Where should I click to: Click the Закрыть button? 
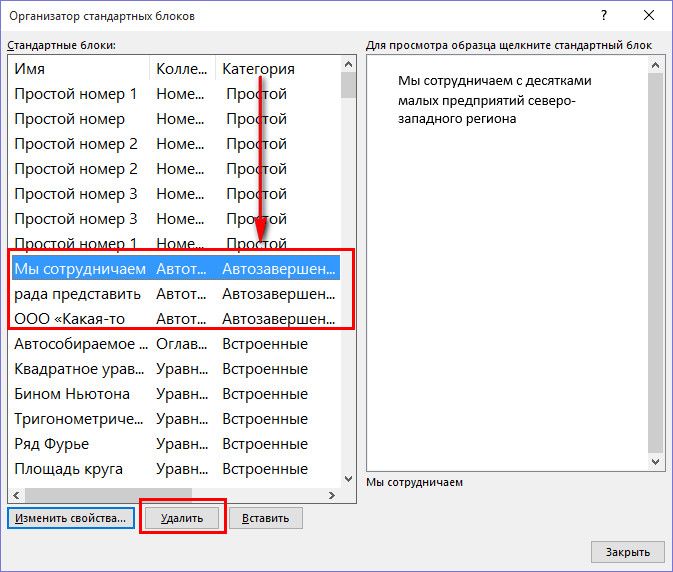(x=627, y=551)
